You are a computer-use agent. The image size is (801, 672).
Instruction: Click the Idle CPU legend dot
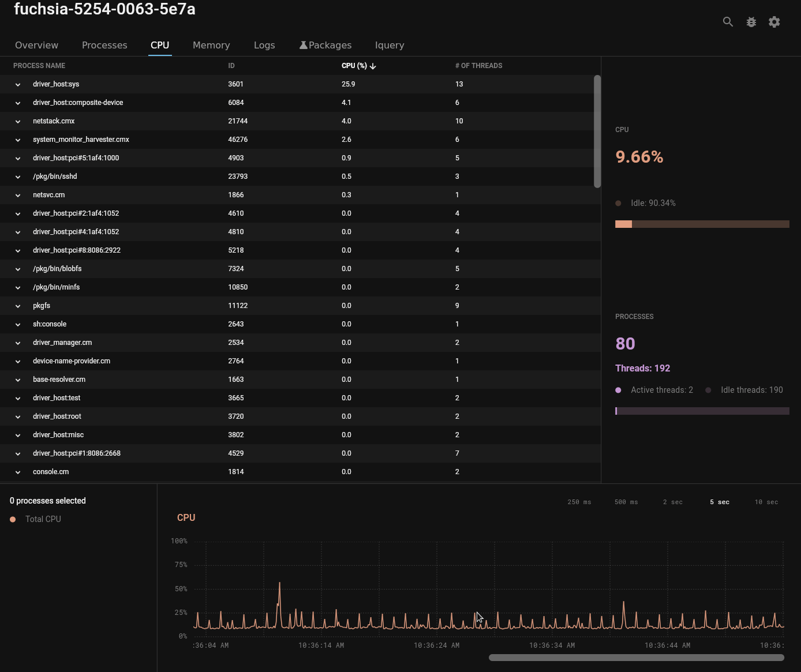click(x=618, y=203)
